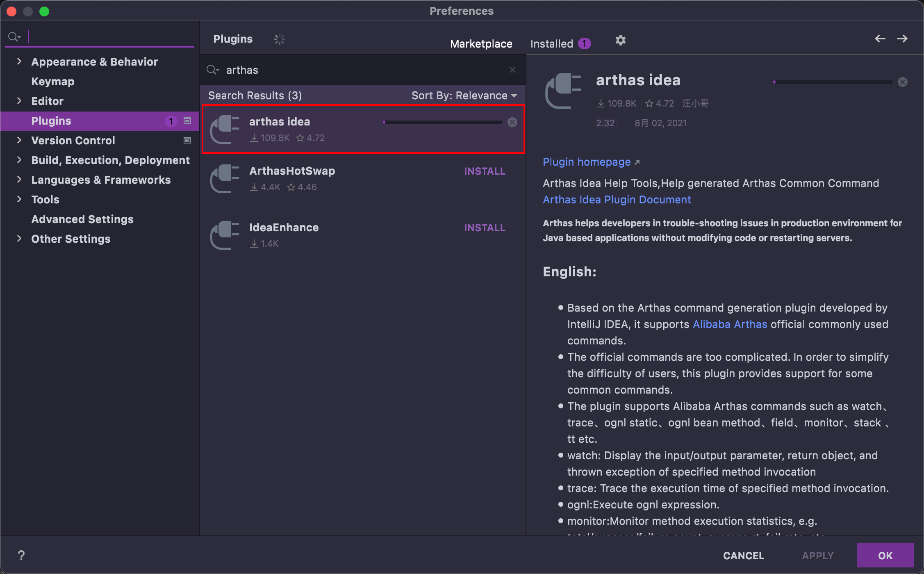Install the ArthasHotSwap plugin
924x574 pixels.
[x=484, y=171]
